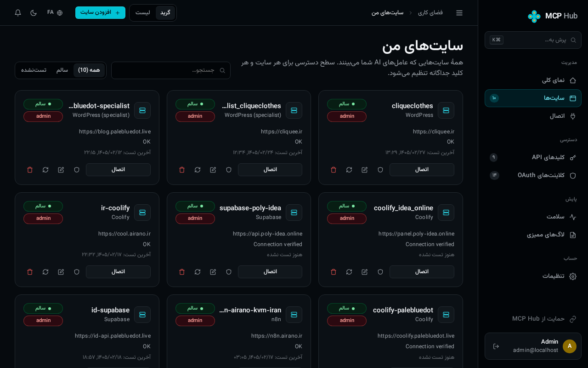Open کلاینت‌های OAuth in the sidebar
The image size is (588, 368).
(533, 175)
